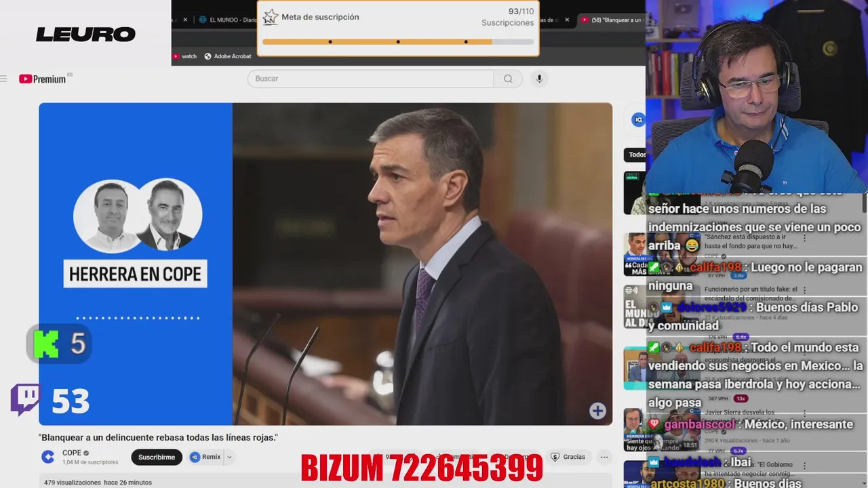The width and height of the screenshot is (868, 488).
Task: Open the Adobe Acrobat bookmark
Action: point(228,56)
